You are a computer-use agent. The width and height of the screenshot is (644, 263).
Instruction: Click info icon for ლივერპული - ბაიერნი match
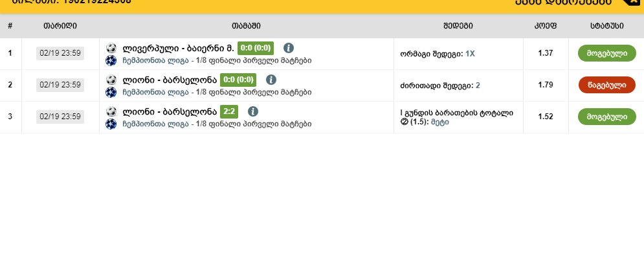coord(289,48)
